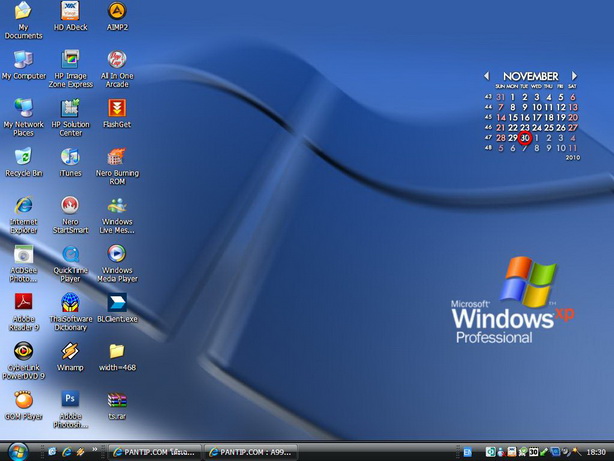Switch to first PANTIP.COM taskbar window
Viewport: 614px width, 461px height.
(x=154, y=452)
